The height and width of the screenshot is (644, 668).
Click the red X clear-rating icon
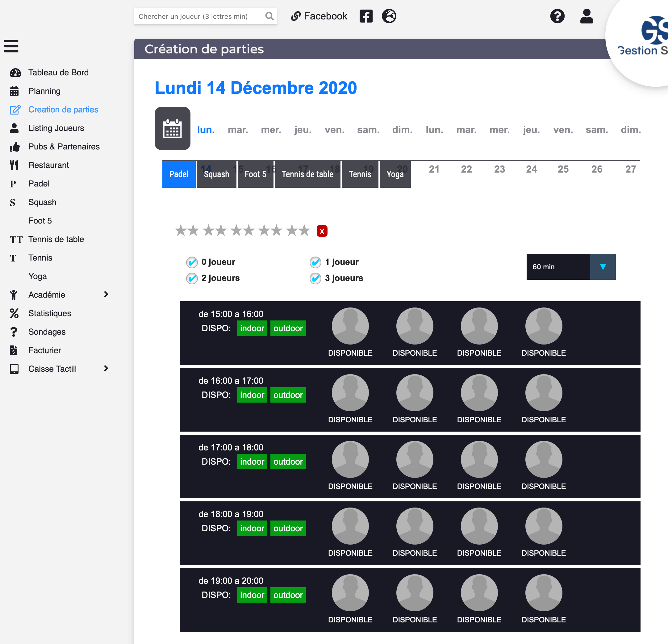tap(322, 231)
